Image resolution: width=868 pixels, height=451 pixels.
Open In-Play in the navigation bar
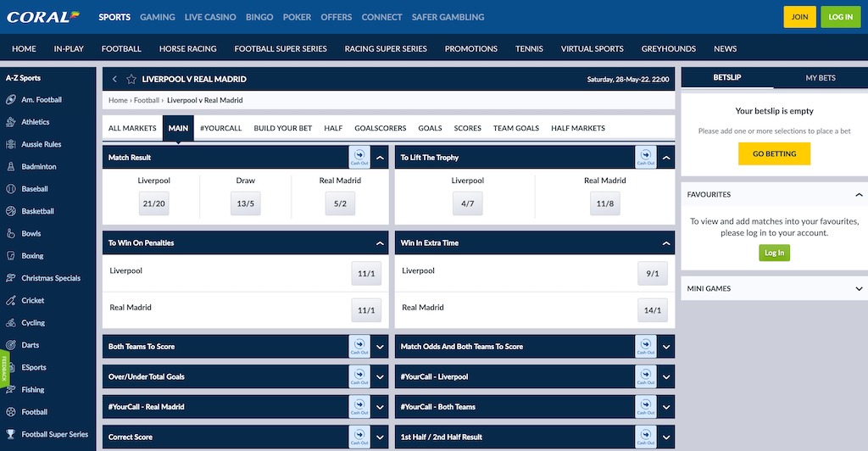(69, 48)
